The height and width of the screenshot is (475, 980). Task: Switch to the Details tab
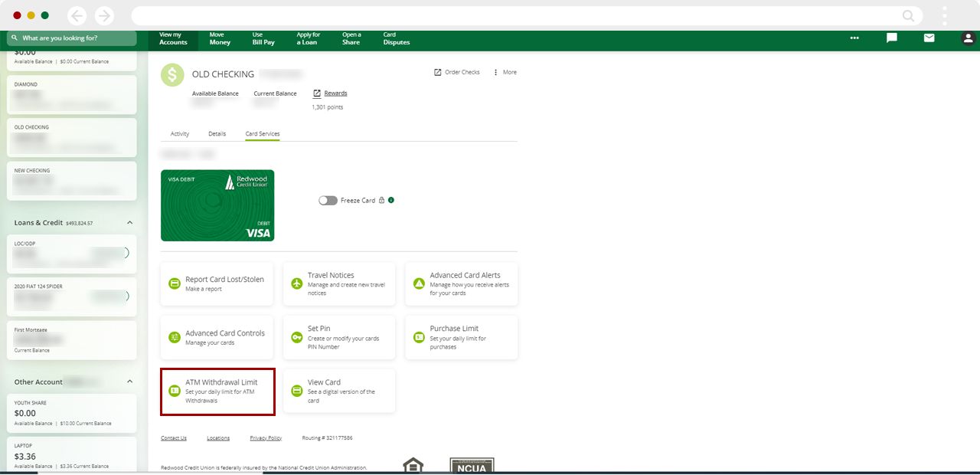pyautogui.click(x=217, y=134)
